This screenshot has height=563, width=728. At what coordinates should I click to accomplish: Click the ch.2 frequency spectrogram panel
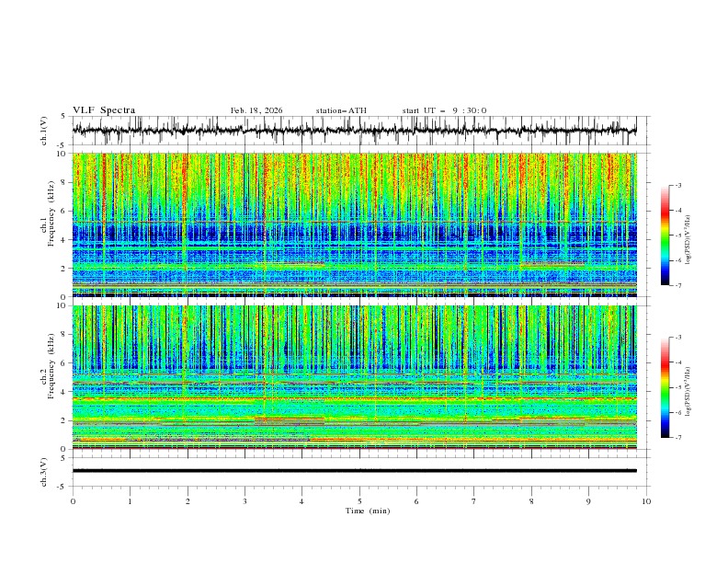pos(358,376)
